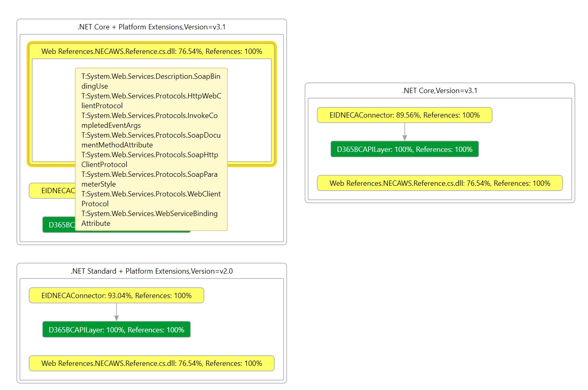Select D365BCAPILayer node in .NET Core group

click(x=405, y=149)
